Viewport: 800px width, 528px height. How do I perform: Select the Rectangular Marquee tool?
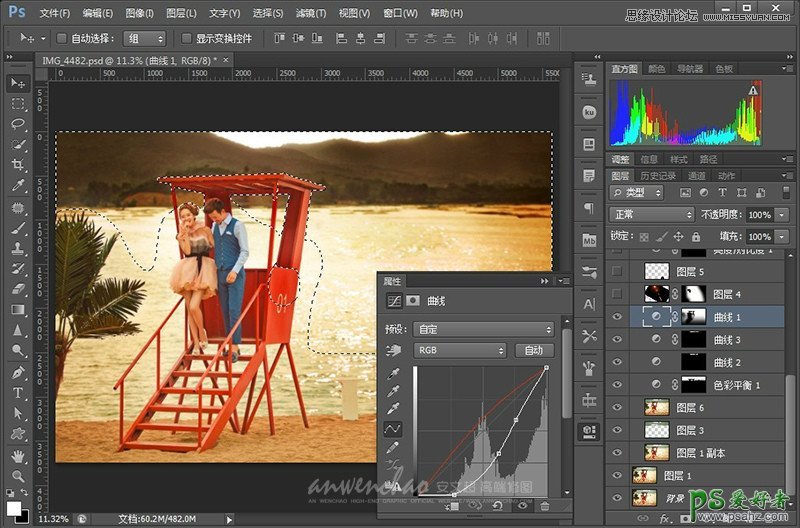18,103
